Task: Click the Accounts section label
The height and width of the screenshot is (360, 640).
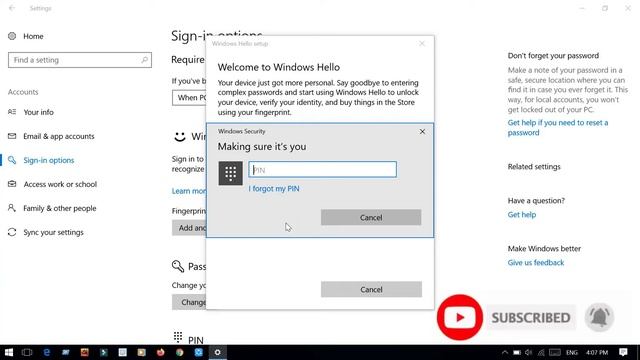Action: pos(23,92)
